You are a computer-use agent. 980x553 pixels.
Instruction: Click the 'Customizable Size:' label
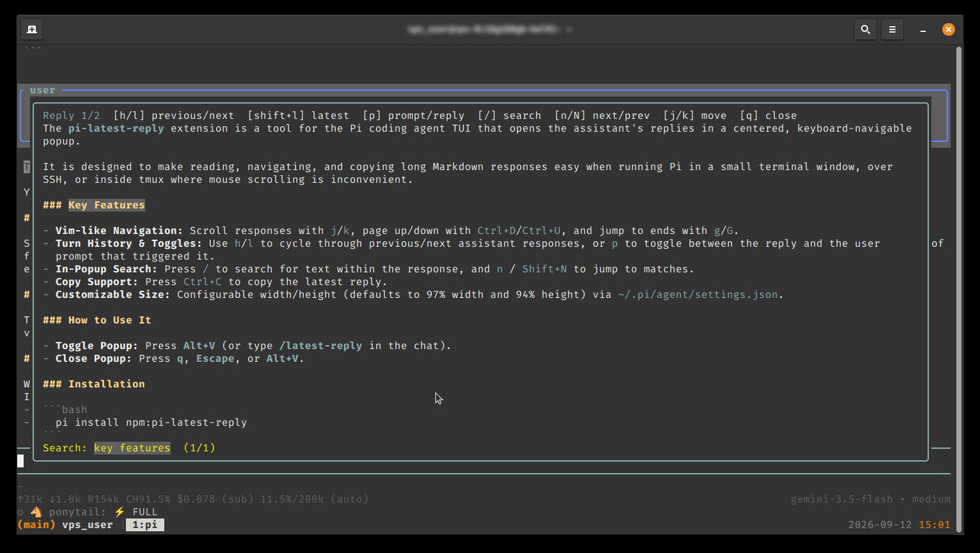(113, 295)
